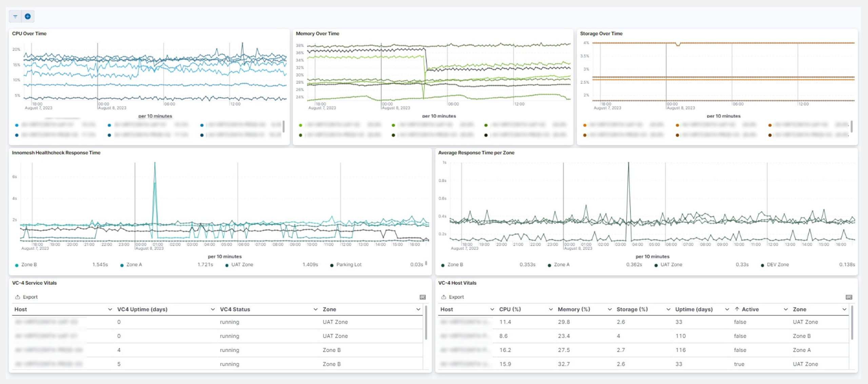Click the sort arrow on Active column
This screenshot has width=868, height=384.
point(737,309)
